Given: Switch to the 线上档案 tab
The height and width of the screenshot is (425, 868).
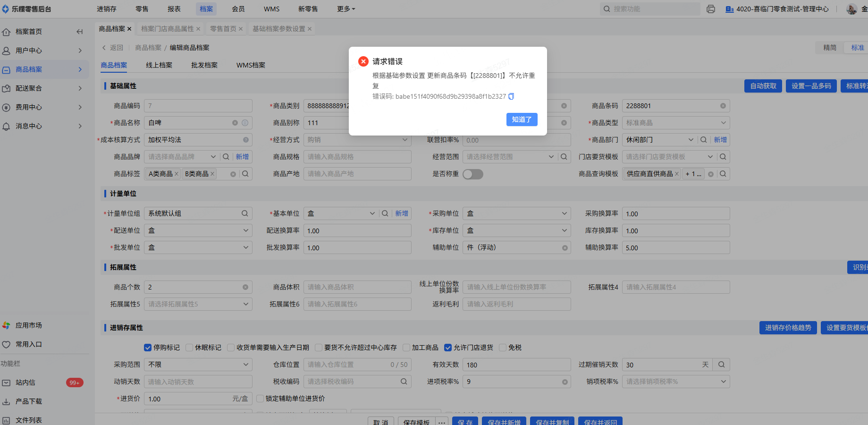Looking at the screenshot, I should point(159,65).
